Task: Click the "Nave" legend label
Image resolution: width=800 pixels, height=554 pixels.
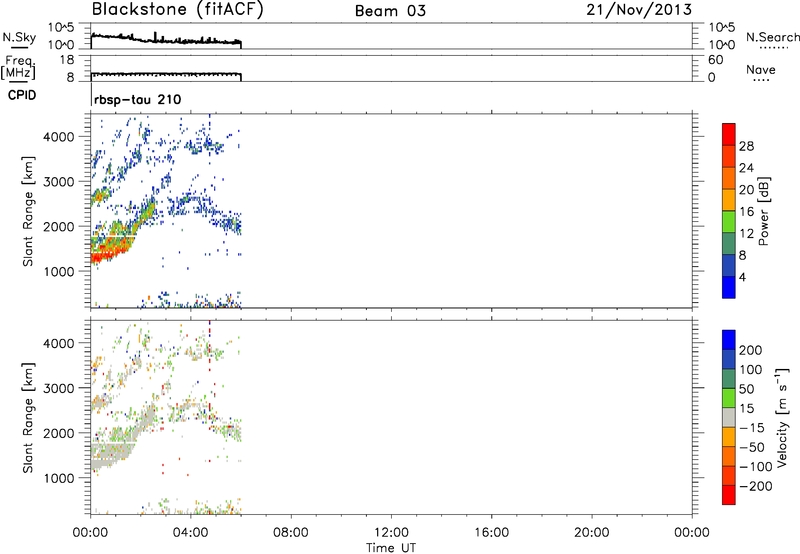Action: coord(761,69)
